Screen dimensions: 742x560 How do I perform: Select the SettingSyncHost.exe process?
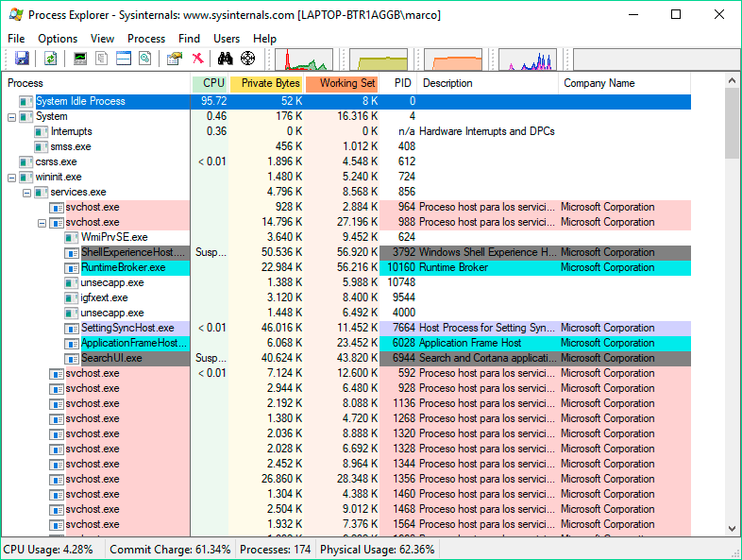click(127, 328)
